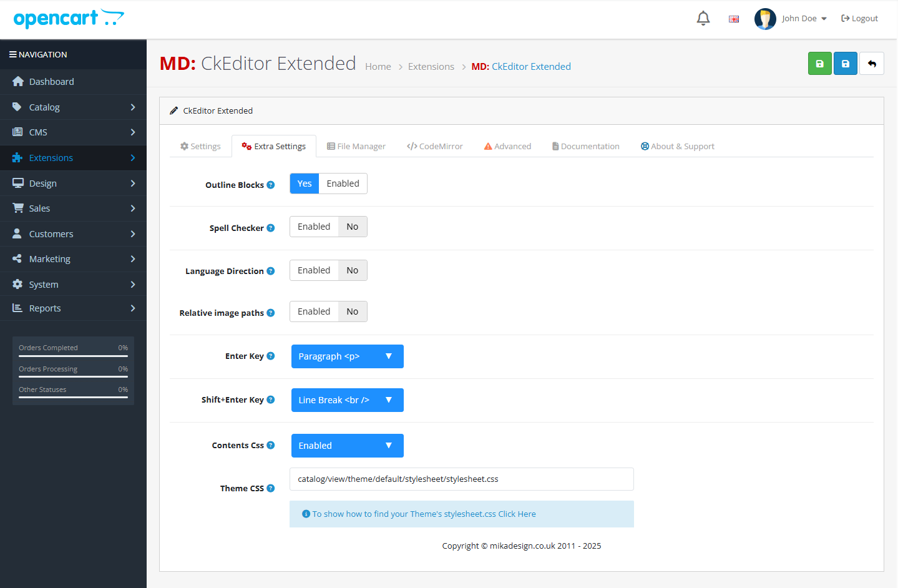
Task: Click the Enter Key help icon
Action: 271,356
